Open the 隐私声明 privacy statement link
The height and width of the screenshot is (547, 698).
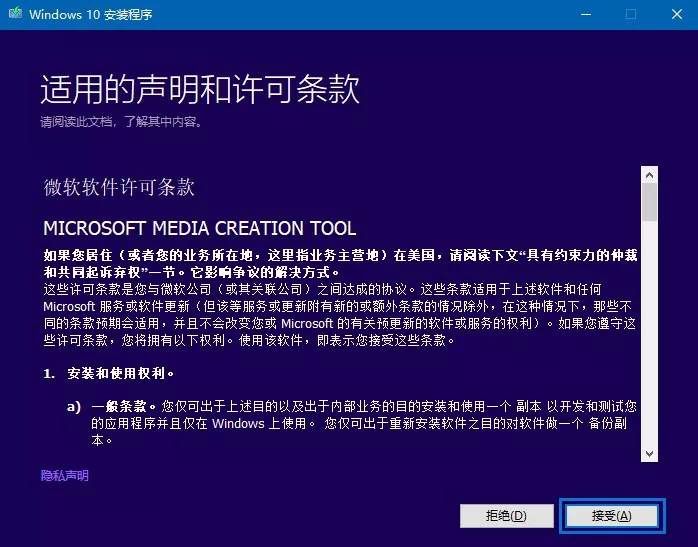click(65, 476)
